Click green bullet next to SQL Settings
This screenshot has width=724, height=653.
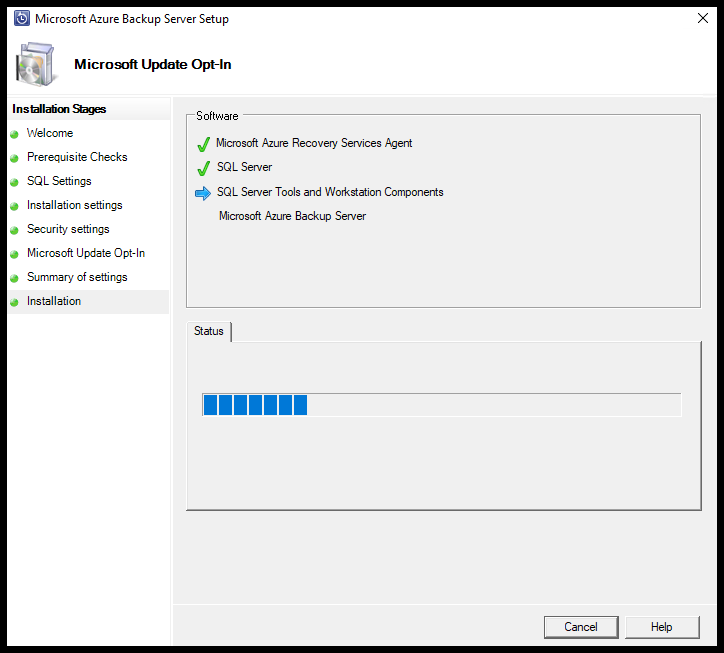point(14,182)
